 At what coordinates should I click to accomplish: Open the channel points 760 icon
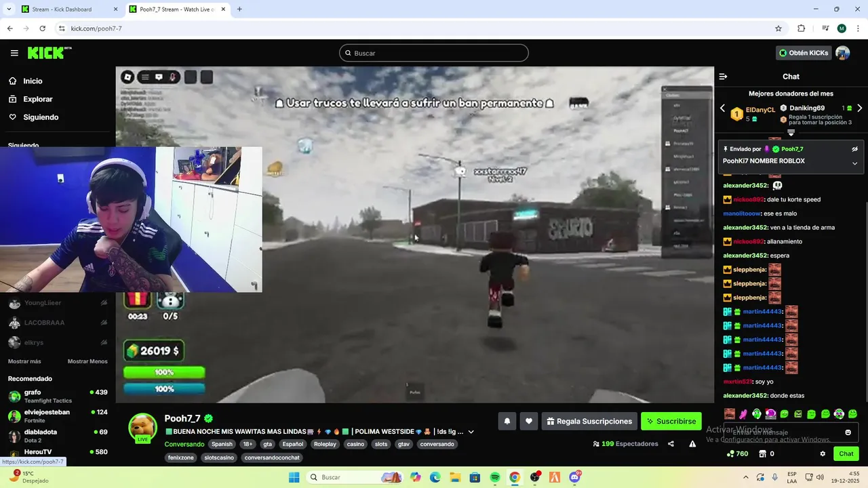pyautogui.click(x=738, y=454)
